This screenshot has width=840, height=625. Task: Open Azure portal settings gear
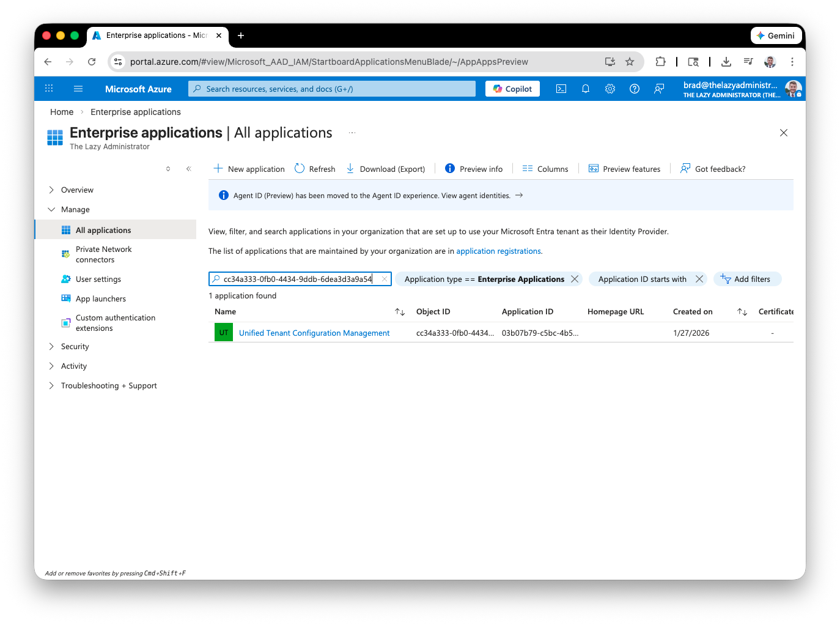click(610, 89)
